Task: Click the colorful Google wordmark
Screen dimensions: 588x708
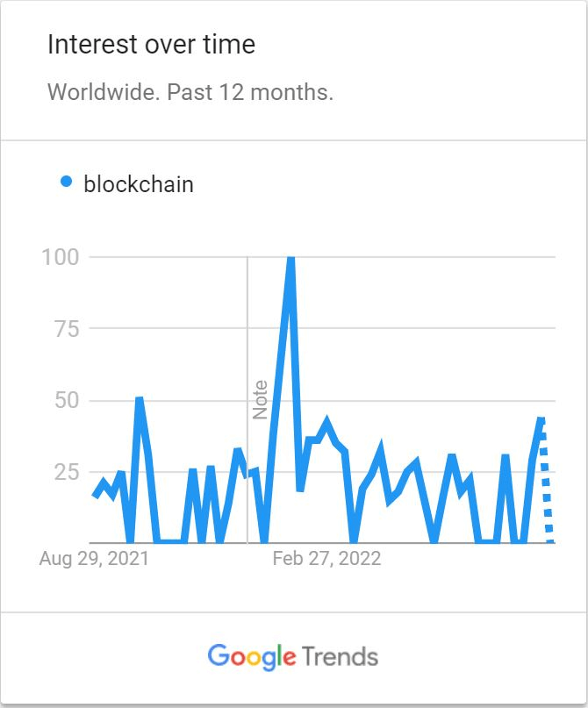Action: pos(252,657)
